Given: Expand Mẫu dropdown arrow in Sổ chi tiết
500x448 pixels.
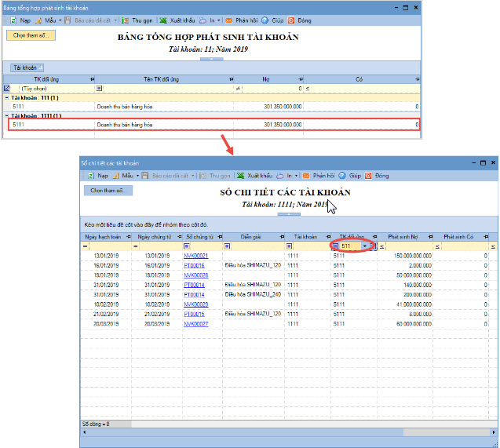Looking at the screenshot, I should click(x=137, y=176).
